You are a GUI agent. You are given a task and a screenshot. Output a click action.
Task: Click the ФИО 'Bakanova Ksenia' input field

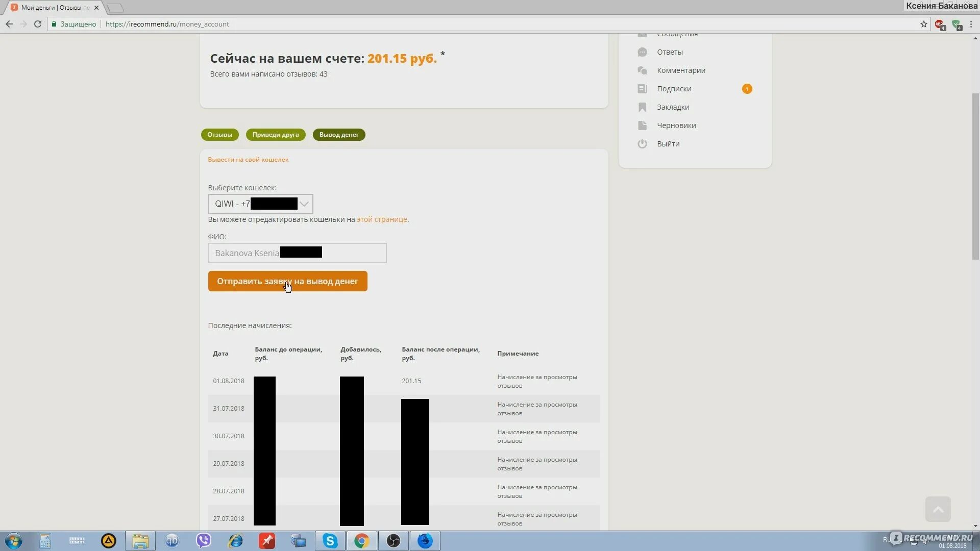[297, 253]
